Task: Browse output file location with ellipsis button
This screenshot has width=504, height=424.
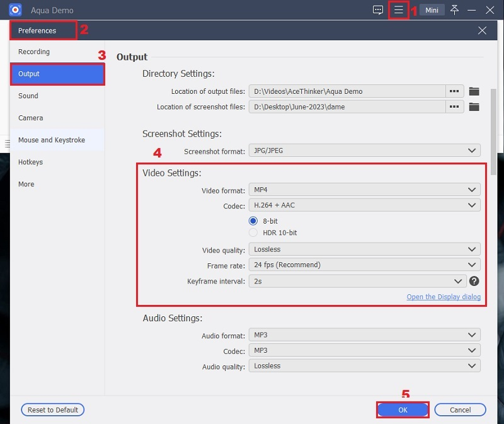Action: (455, 92)
